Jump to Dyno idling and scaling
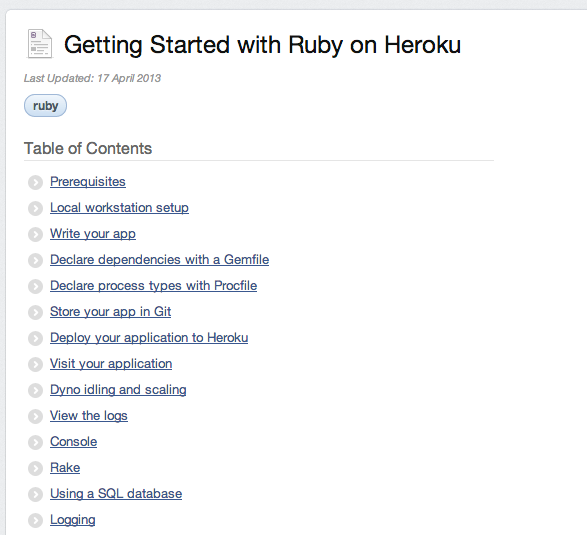 point(118,390)
